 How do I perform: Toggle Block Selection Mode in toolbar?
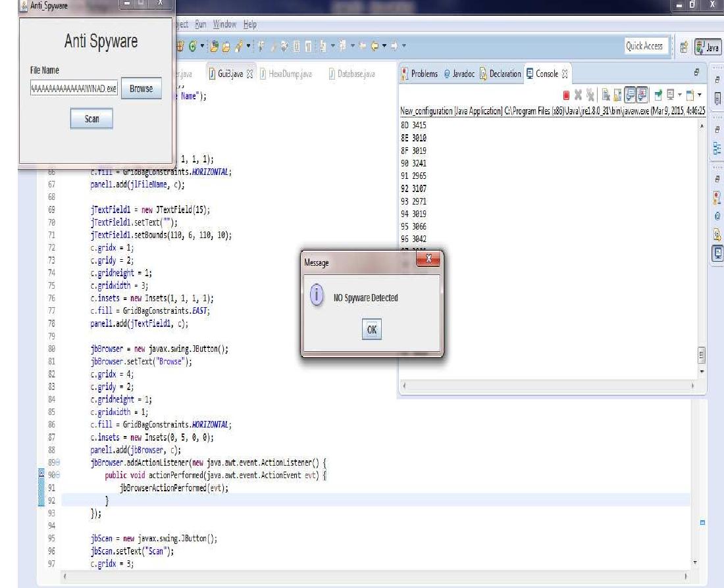[296, 45]
